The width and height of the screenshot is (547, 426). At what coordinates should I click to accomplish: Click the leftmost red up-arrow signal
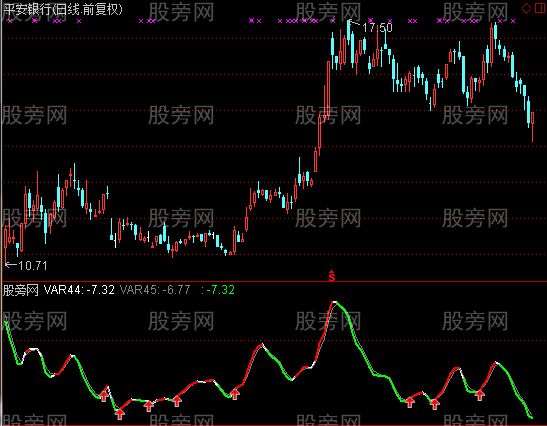click(x=104, y=396)
